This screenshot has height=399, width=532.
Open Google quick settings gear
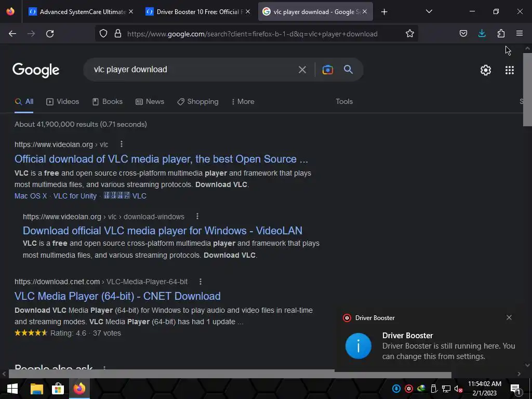486,70
